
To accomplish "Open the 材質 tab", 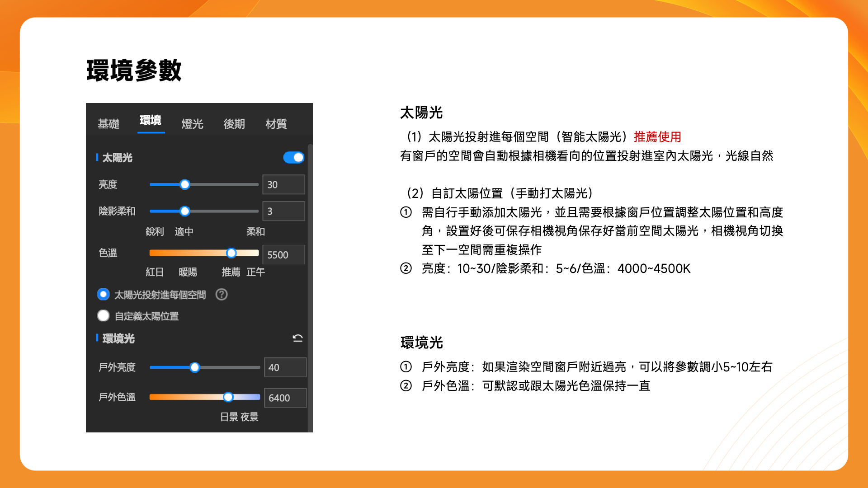I will [x=276, y=124].
